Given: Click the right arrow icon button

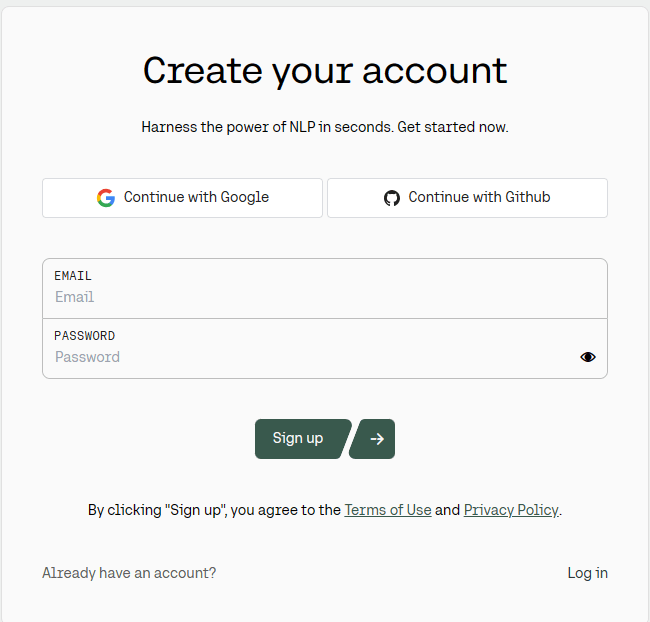Looking at the screenshot, I should (x=377, y=439).
